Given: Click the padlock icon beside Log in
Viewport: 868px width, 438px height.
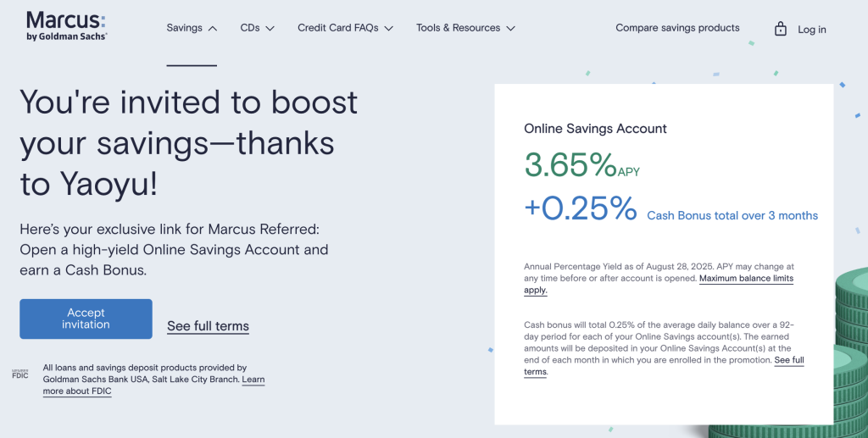Looking at the screenshot, I should pos(780,29).
